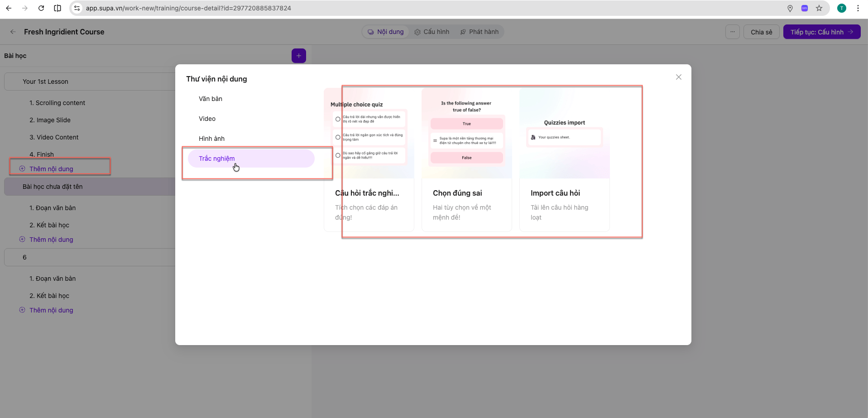Select the Trắc nghiệm category

pyautogui.click(x=251, y=159)
